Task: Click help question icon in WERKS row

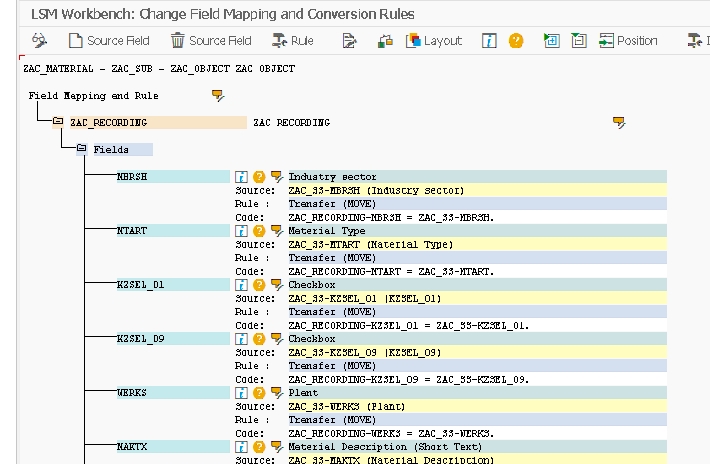Action: (x=259, y=392)
